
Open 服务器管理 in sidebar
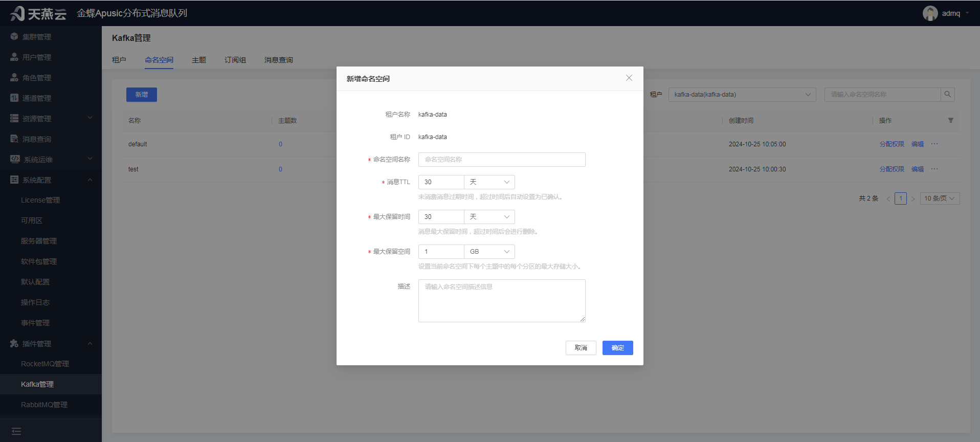[51, 241]
